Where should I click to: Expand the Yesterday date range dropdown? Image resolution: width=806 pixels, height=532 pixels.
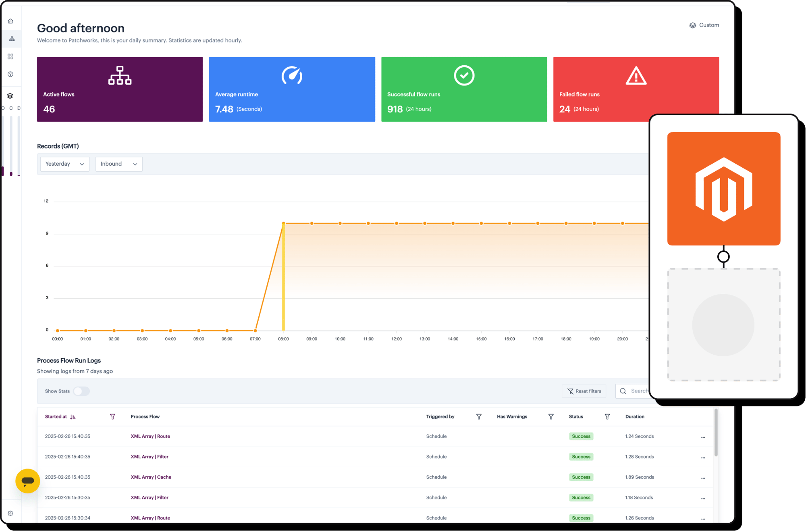[x=65, y=164]
